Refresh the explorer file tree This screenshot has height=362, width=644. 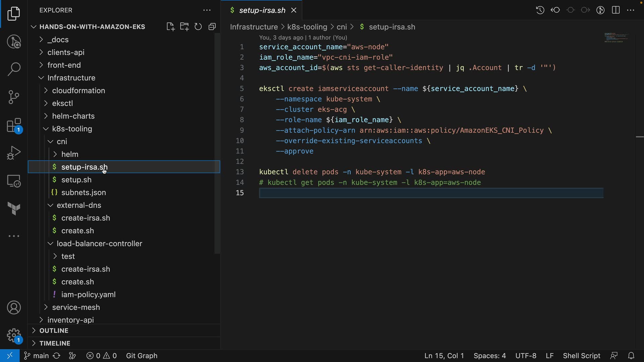pyautogui.click(x=198, y=27)
